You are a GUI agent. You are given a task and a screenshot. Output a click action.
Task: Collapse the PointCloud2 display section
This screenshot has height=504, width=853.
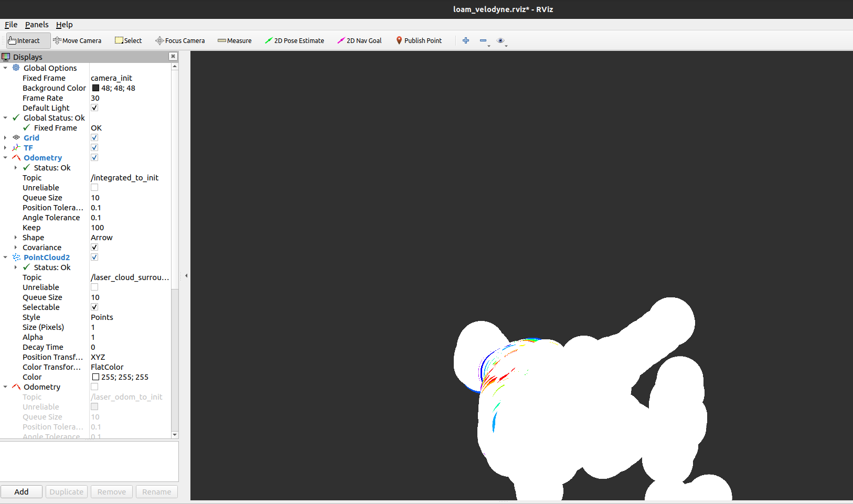click(x=5, y=257)
